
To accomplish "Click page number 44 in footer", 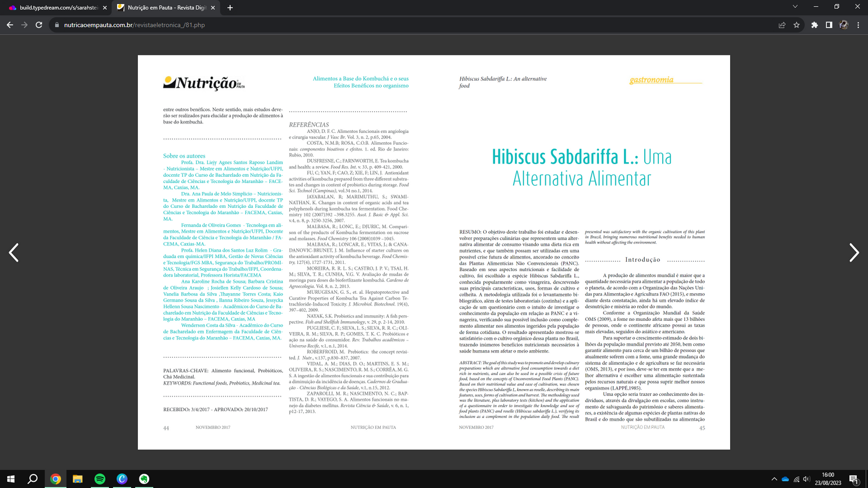I will click(x=166, y=428).
